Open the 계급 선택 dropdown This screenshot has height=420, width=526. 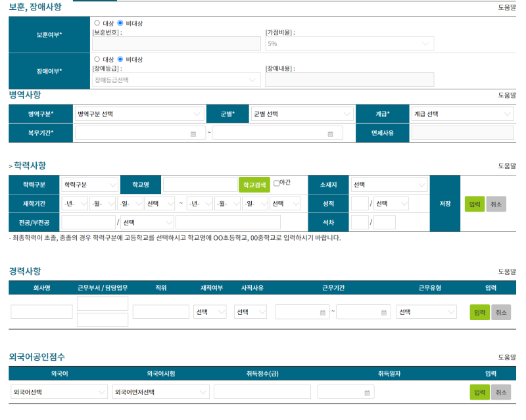click(x=462, y=114)
